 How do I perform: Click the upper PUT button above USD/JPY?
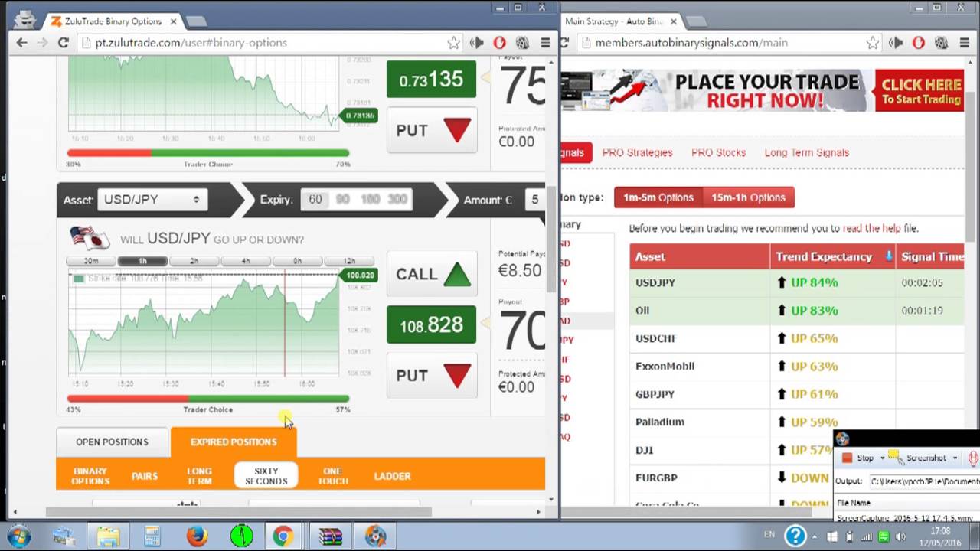(x=432, y=130)
